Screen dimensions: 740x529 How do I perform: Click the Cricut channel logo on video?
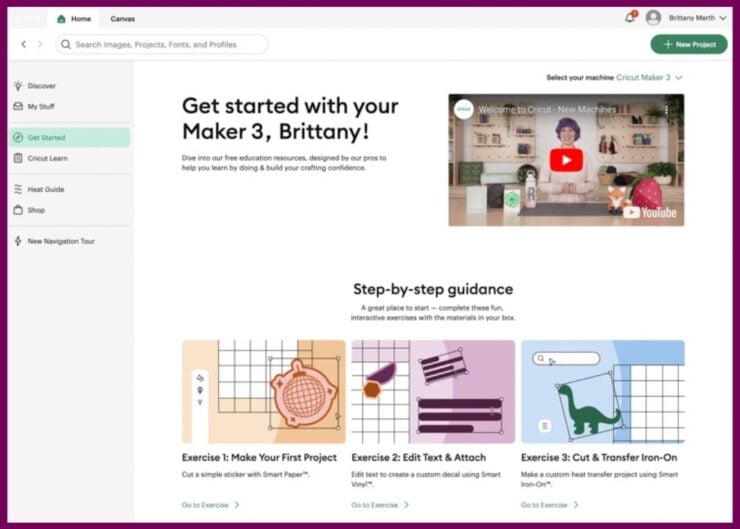(x=463, y=109)
